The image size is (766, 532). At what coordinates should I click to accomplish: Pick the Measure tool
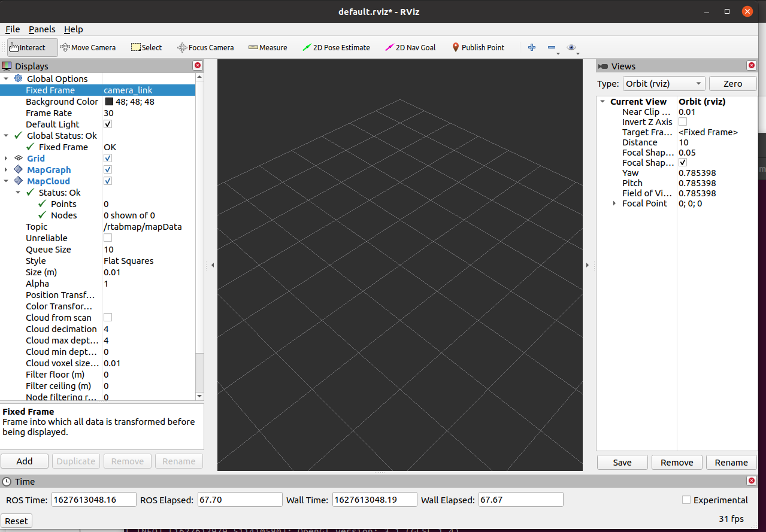[268, 48]
